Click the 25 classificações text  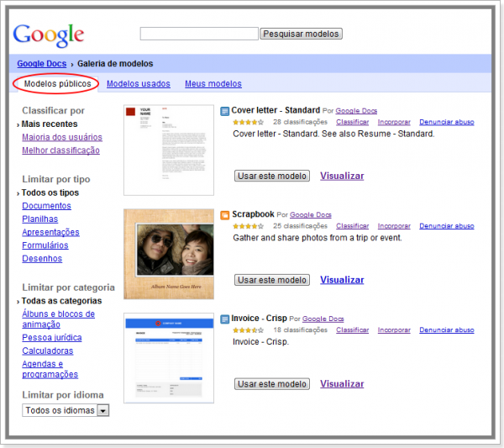pos(300,226)
